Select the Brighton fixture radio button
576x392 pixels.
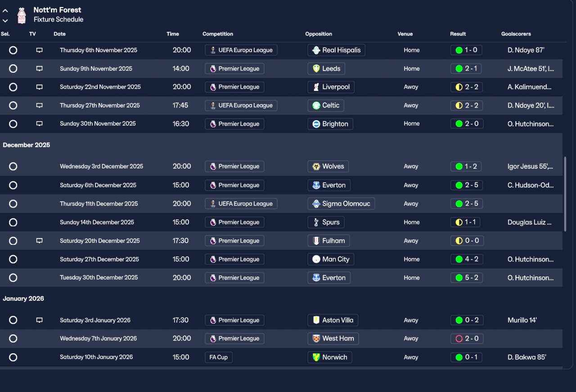coord(13,124)
